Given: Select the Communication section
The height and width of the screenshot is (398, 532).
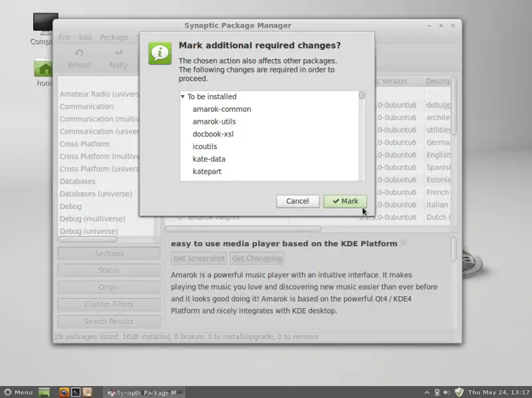Looking at the screenshot, I should coord(86,106).
